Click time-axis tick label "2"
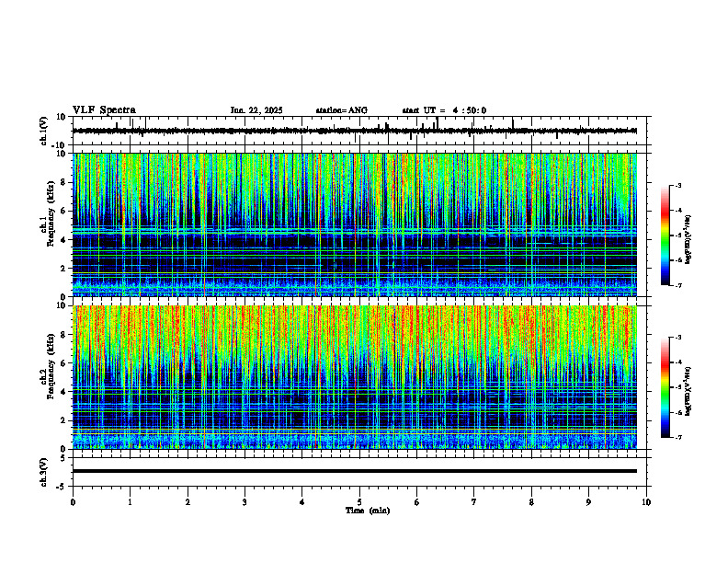The height and width of the screenshot is (563, 728). tap(188, 502)
